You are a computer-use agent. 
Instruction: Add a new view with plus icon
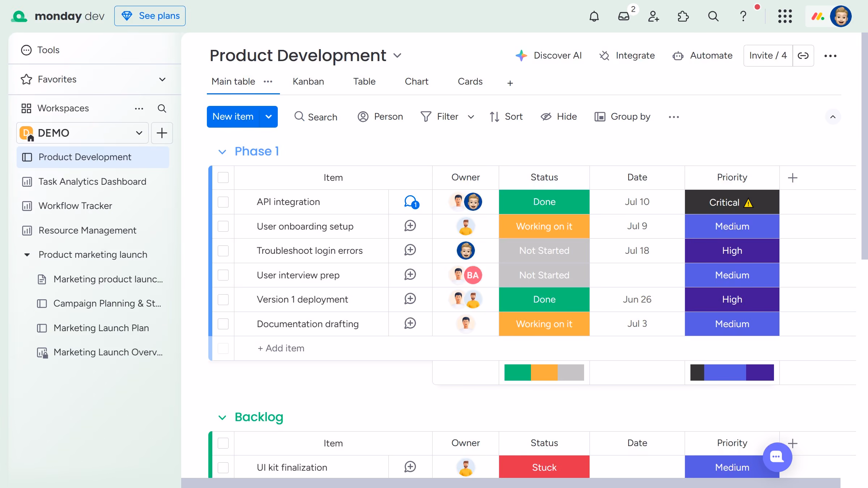[x=510, y=83]
